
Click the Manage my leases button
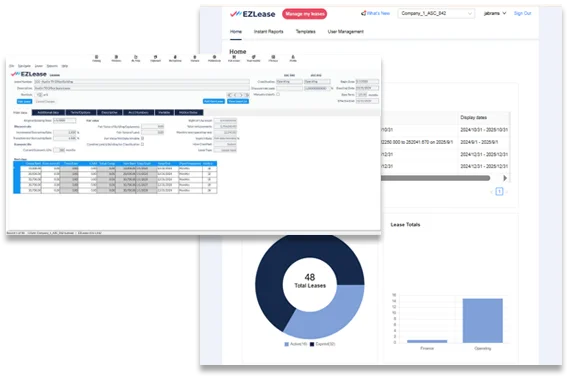pyautogui.click(x=304, y=14)
